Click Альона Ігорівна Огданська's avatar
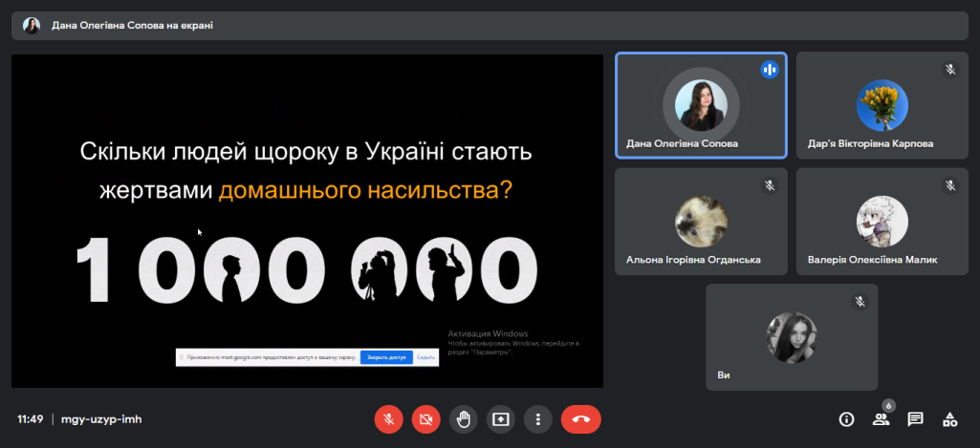 (x=701, y=222)
